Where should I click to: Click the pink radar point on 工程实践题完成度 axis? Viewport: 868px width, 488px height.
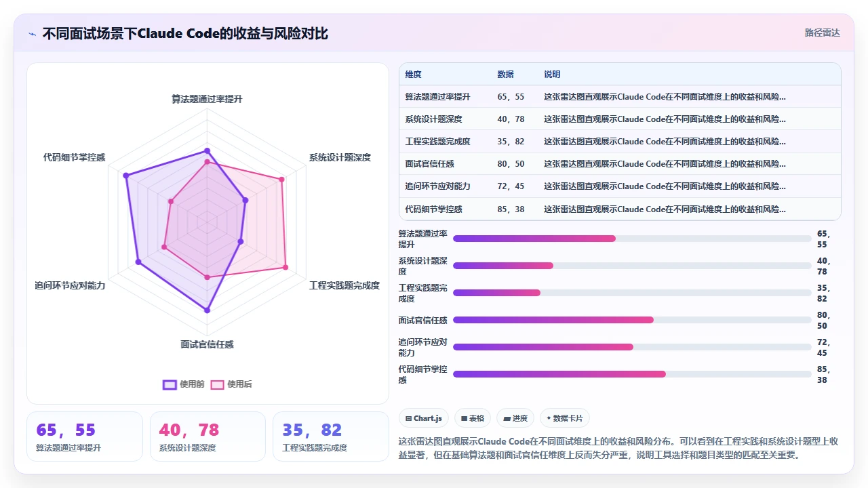tap(285, 267)
